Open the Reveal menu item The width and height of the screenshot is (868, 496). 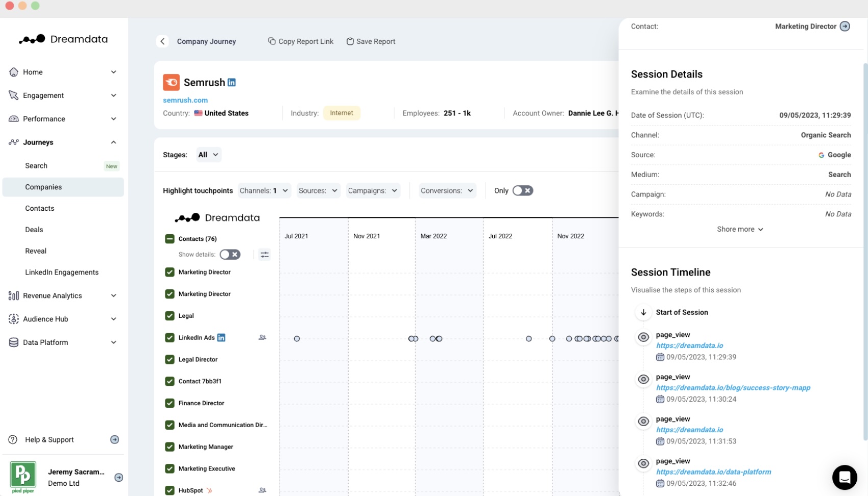point(63,251)
